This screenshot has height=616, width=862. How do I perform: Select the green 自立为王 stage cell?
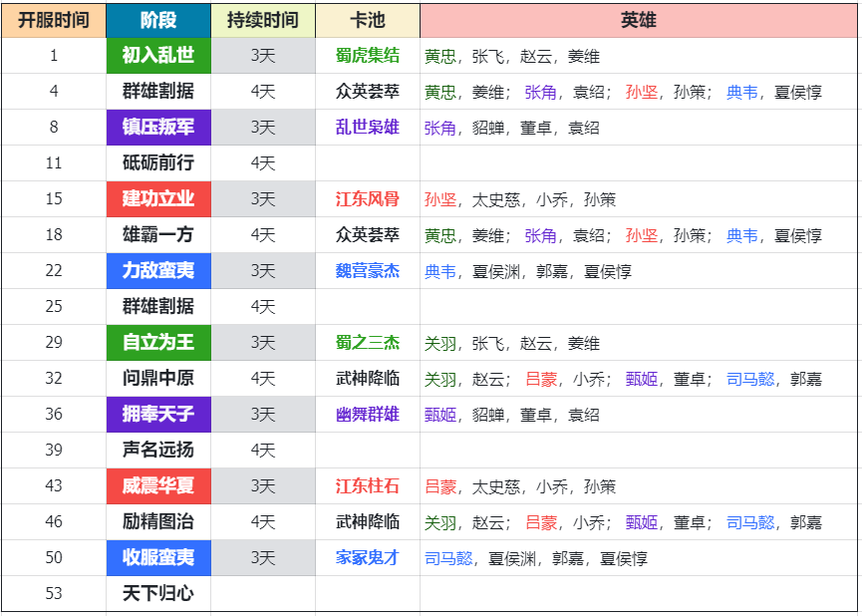tap(158, 343)
